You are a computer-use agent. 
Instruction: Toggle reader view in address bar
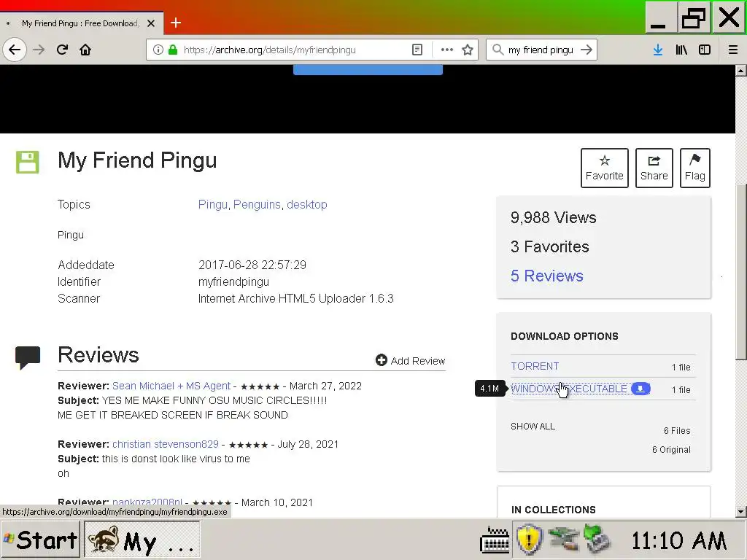tap(417, 50)
